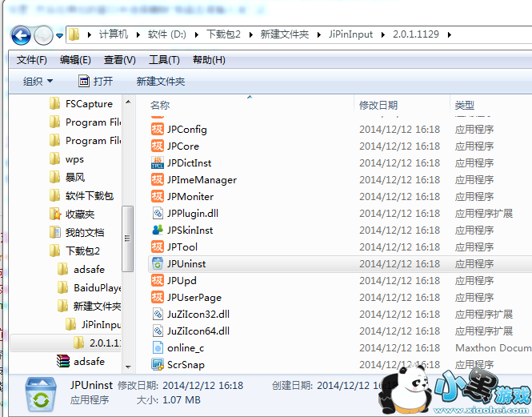Select the JPDictInst application icon
The image size is (532, 417).
(158, 163)
